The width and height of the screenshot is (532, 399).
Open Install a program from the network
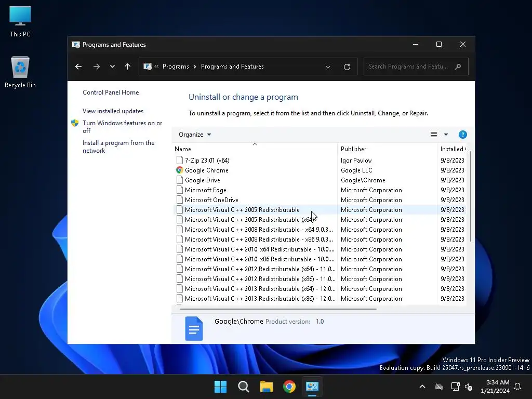tap(118, 147)
